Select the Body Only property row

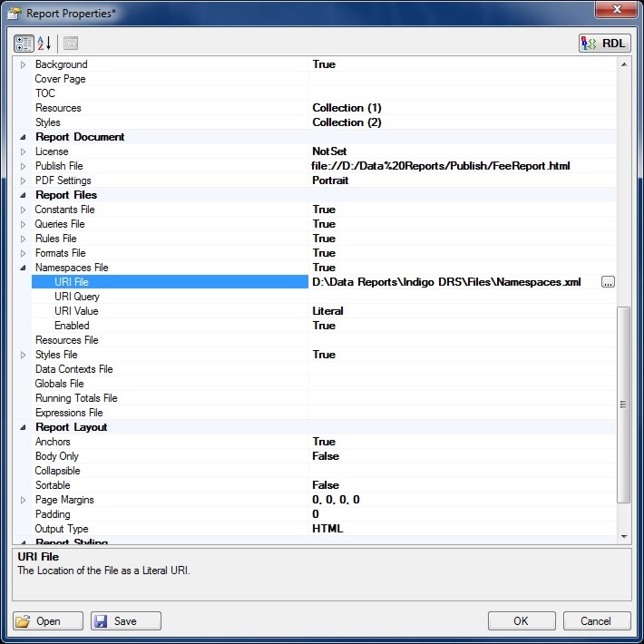coord(57,456)
